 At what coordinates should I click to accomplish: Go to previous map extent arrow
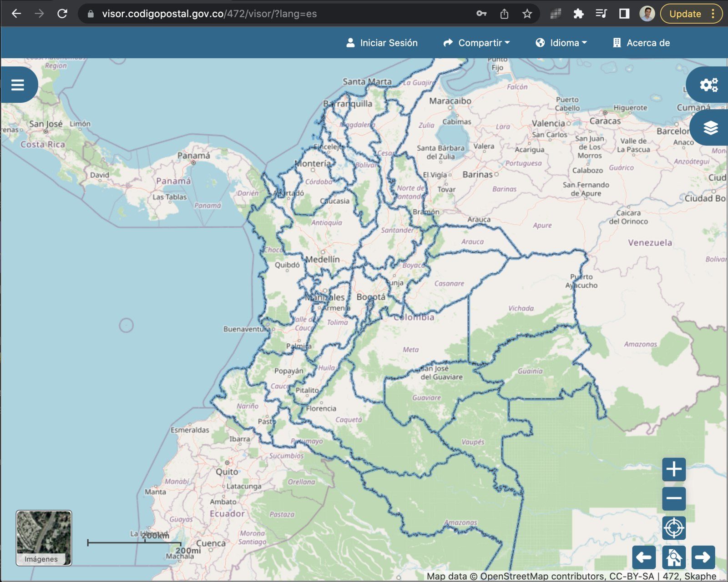pyautogui.click(x=644, y=557)
